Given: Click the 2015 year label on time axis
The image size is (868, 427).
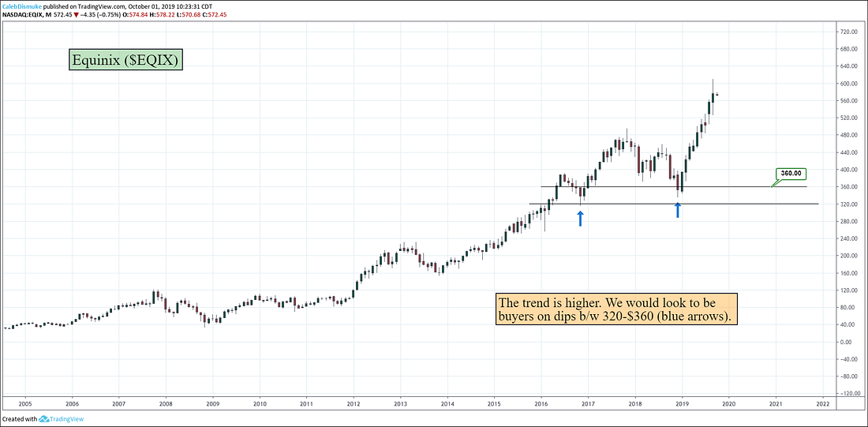Looking at the screenshot, I should point(494,405).
